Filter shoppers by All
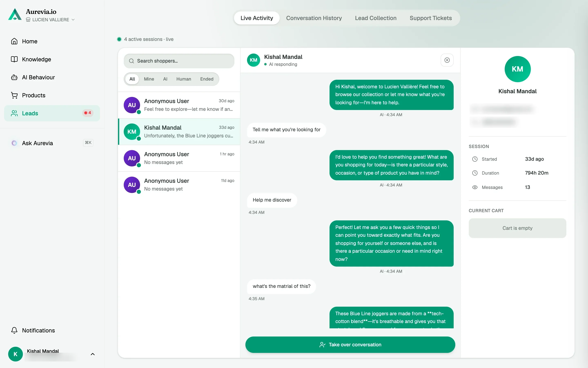Viewport: 588px width, 368px height. tap(132, 79)
